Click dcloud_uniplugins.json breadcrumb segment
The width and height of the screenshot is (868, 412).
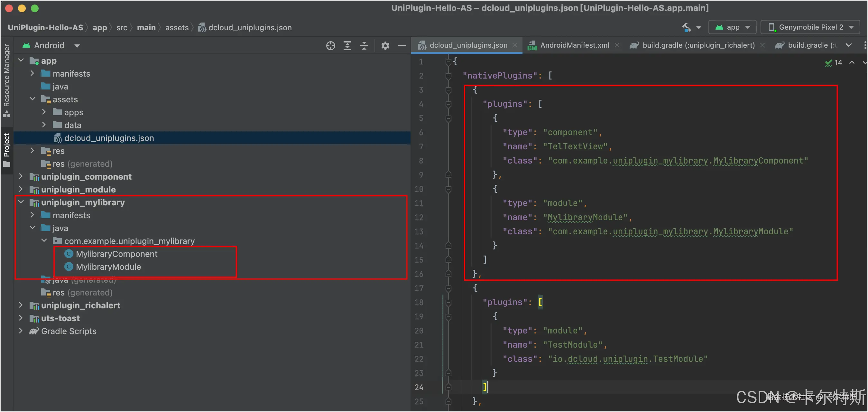[245, 28]
